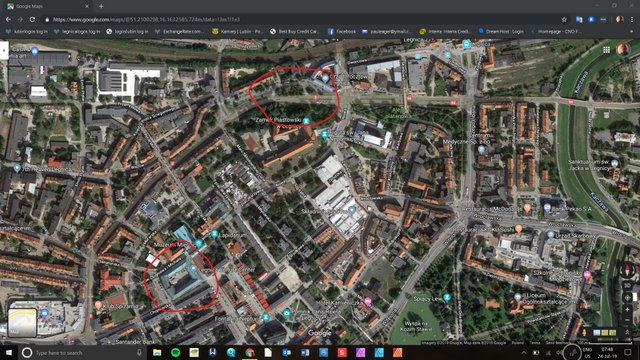Open the Google apps grid
The image size is (640, 360).
(x=607, y=49)
